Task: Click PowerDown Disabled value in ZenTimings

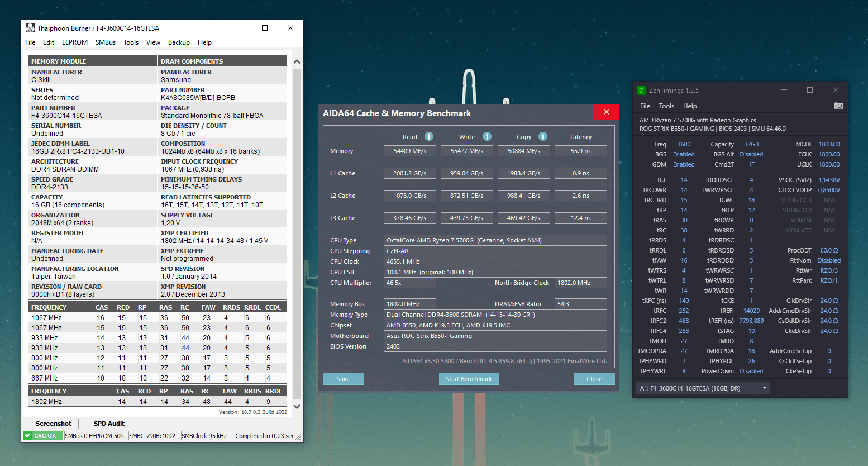Action: click(751, 371)
